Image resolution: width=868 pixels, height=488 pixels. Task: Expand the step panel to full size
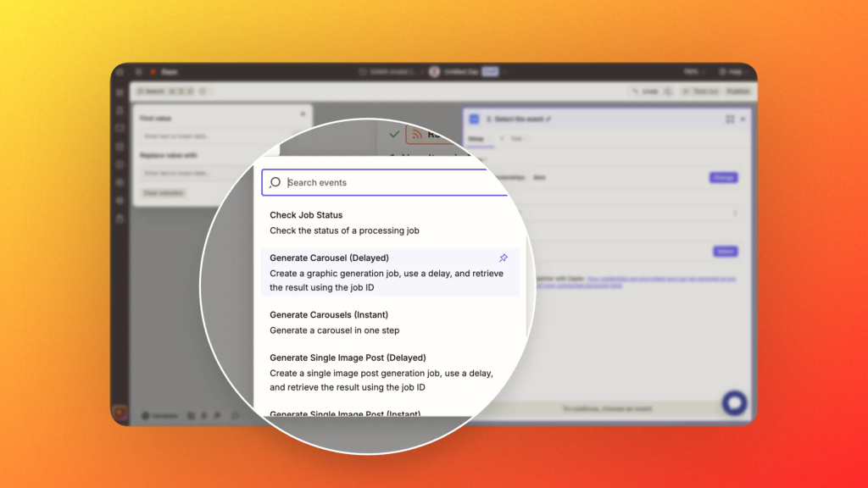(730, 119)
